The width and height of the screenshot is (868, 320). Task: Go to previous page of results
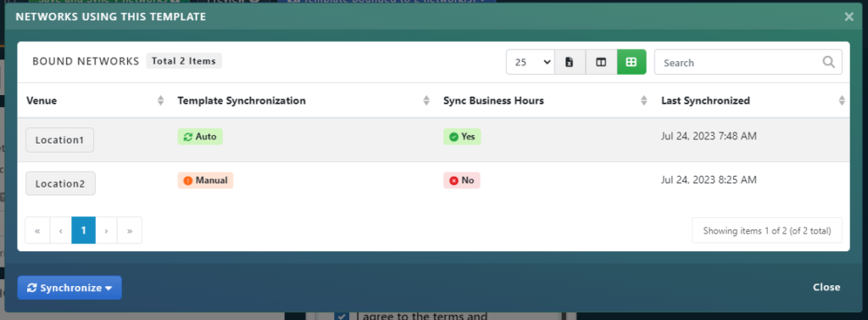click(x=61, y=230)
